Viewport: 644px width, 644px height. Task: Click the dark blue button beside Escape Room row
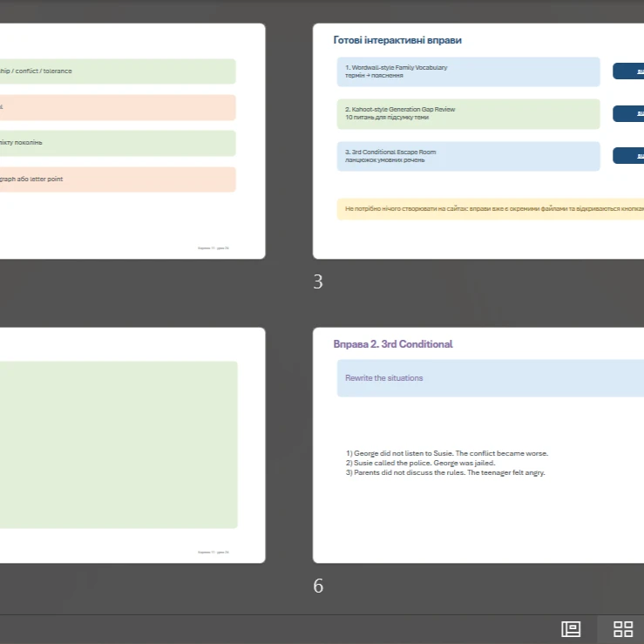pyautogui.click(x=628, y=156)
